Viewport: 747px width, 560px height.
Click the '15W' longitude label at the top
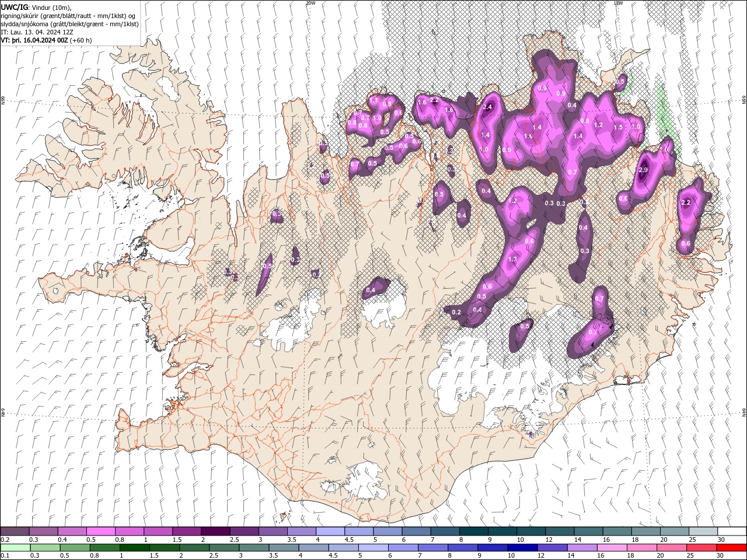pyautogui.click(x=618, y=3)
